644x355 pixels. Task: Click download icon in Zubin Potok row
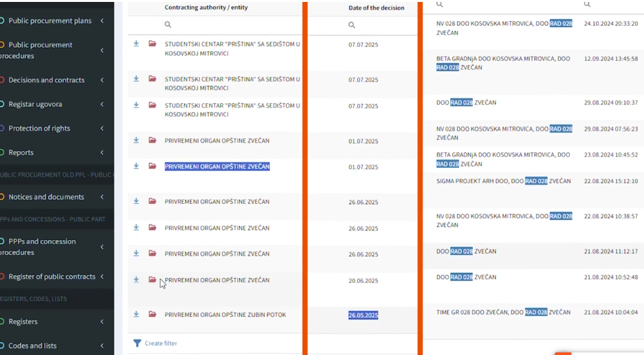[x=136, y=314]
